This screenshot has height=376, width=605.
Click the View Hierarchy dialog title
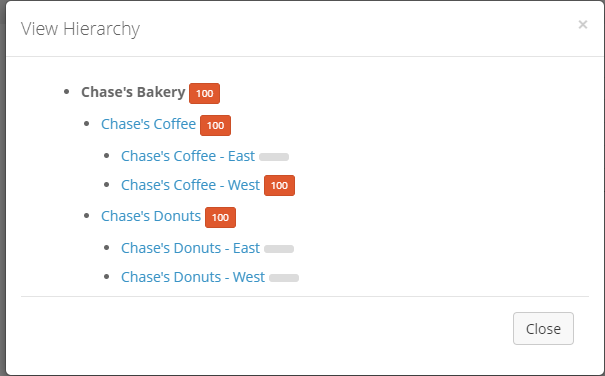80,29
